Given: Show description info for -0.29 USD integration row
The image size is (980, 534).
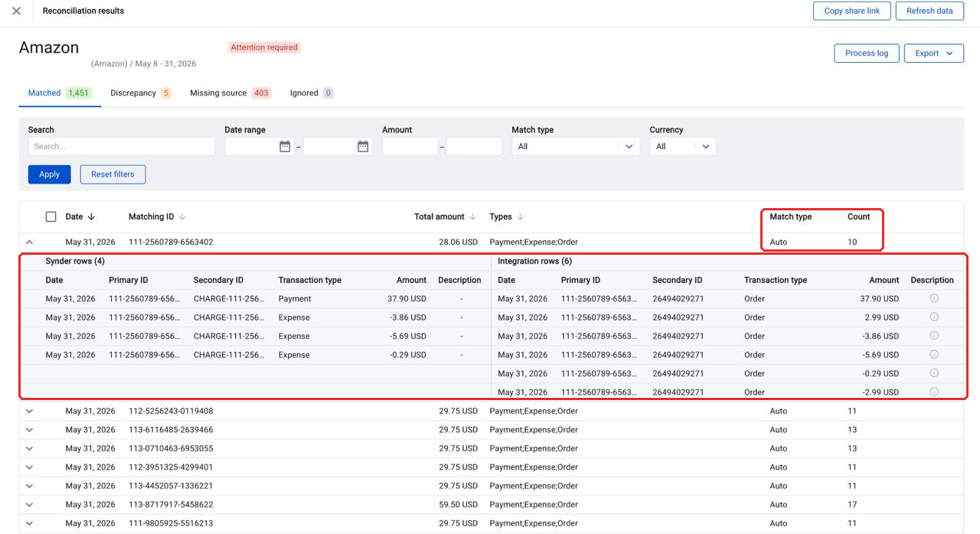Looking at the screenshot, I should 934,373.
